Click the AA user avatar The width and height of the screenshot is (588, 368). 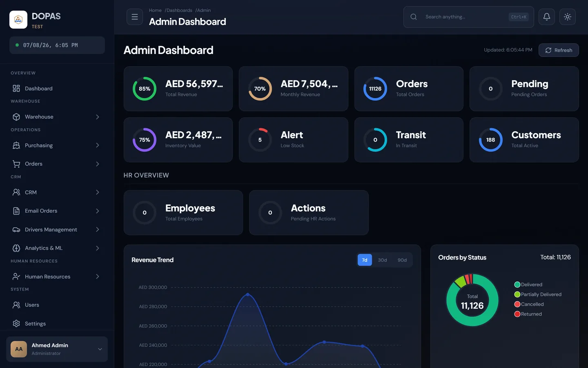click(x=19, y=349)
